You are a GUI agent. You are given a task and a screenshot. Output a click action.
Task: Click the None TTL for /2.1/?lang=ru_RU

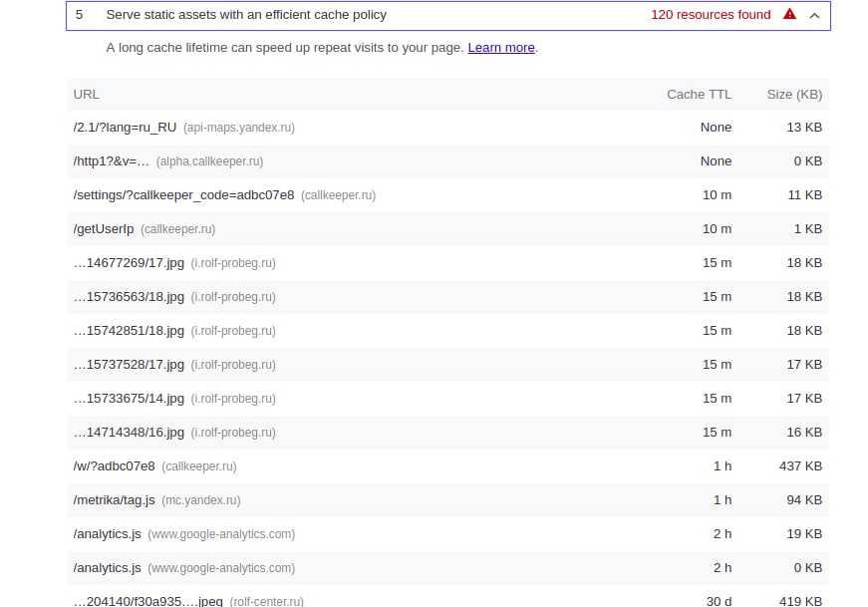point(716,128)
